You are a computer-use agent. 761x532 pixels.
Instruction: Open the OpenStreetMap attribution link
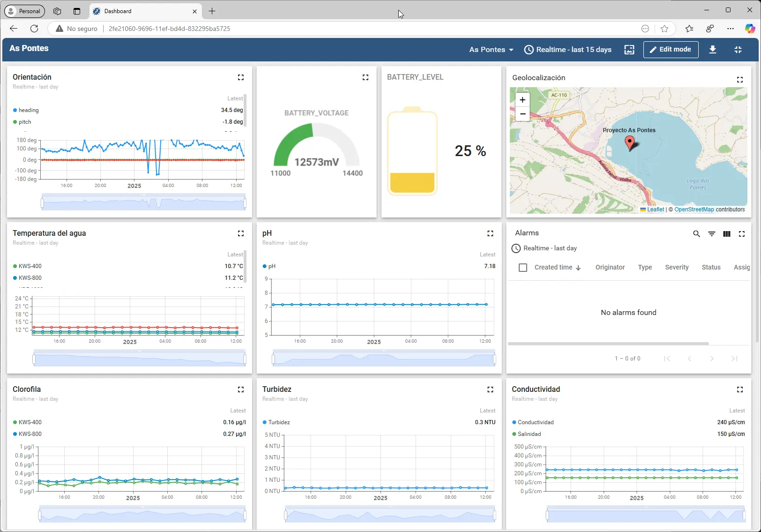(x=694, y=210)
